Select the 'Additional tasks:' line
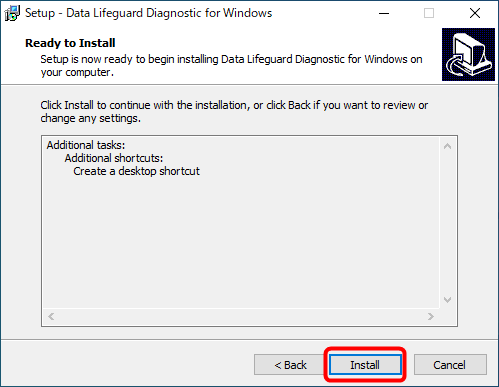This screenshot has width=499, height=387. coord(86,145)
